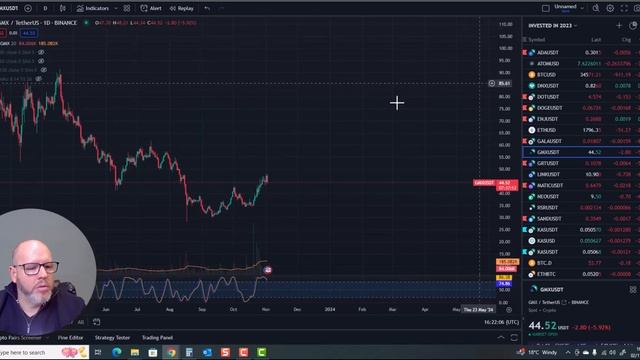Open Microsoft Edge from the taskbar
Screen dimensions: 640x360
117,352
